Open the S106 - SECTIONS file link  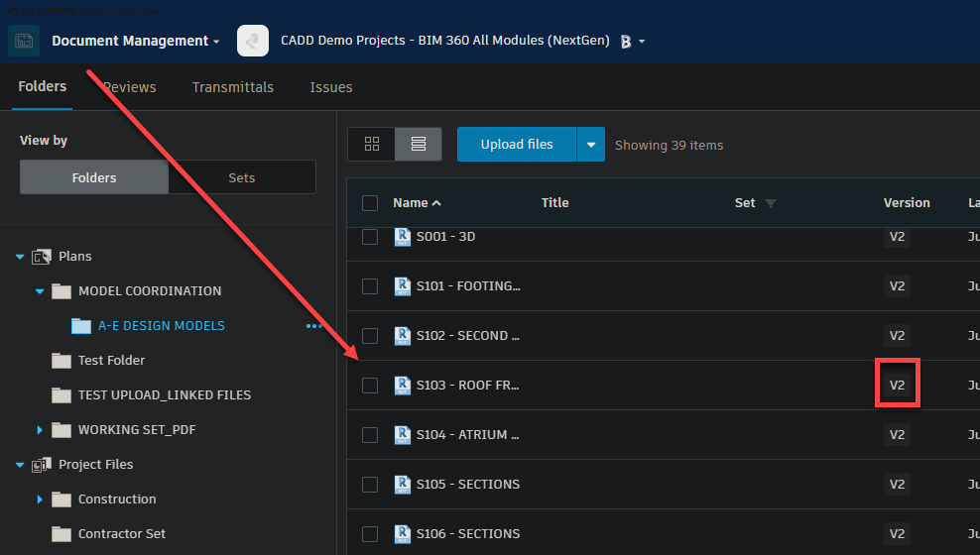pos(468,534)
